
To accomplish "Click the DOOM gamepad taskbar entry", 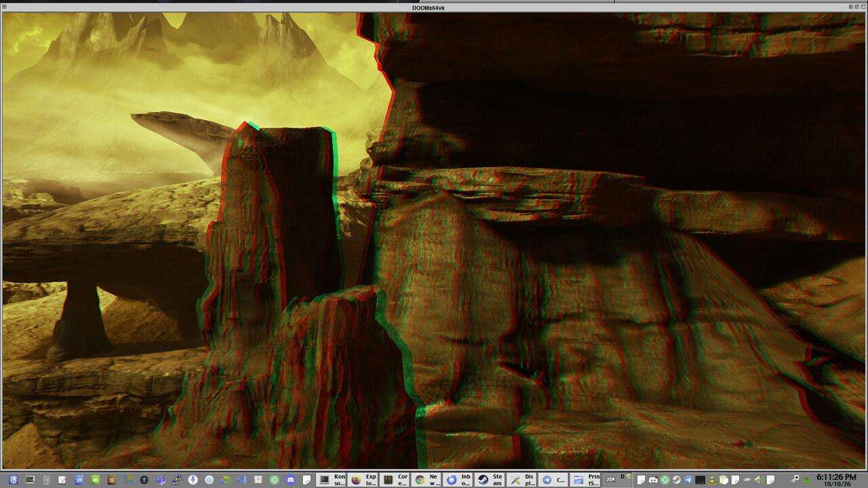I will pos(616,480).
